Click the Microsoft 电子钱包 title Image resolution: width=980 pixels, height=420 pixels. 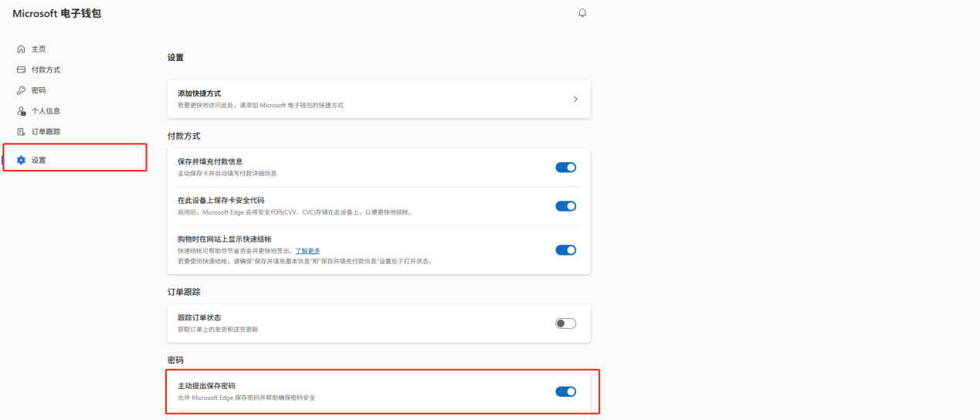[56, 14]
